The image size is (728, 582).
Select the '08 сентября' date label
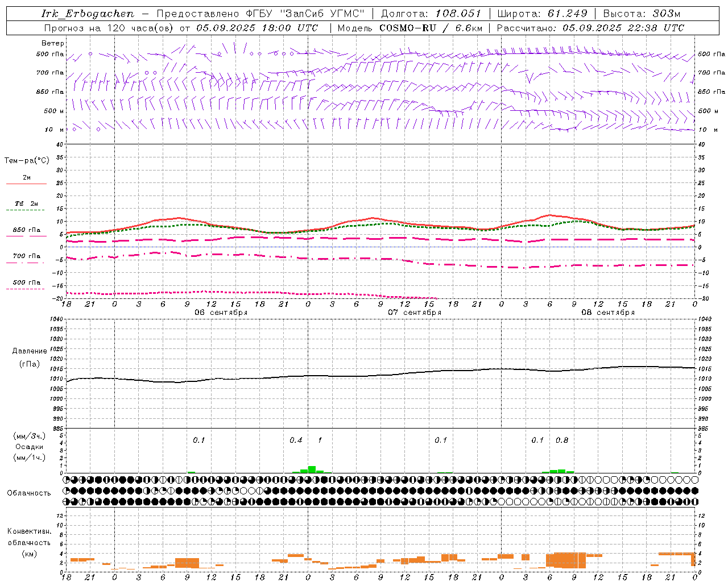(608, 312)
